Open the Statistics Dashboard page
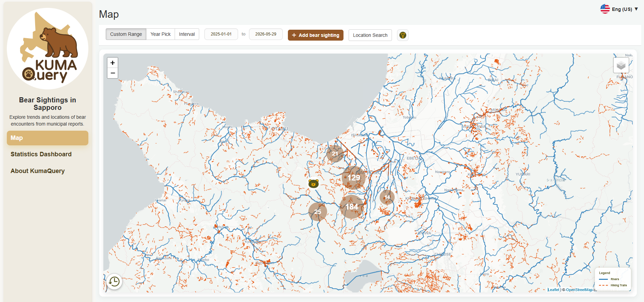 tap(47, 154)
